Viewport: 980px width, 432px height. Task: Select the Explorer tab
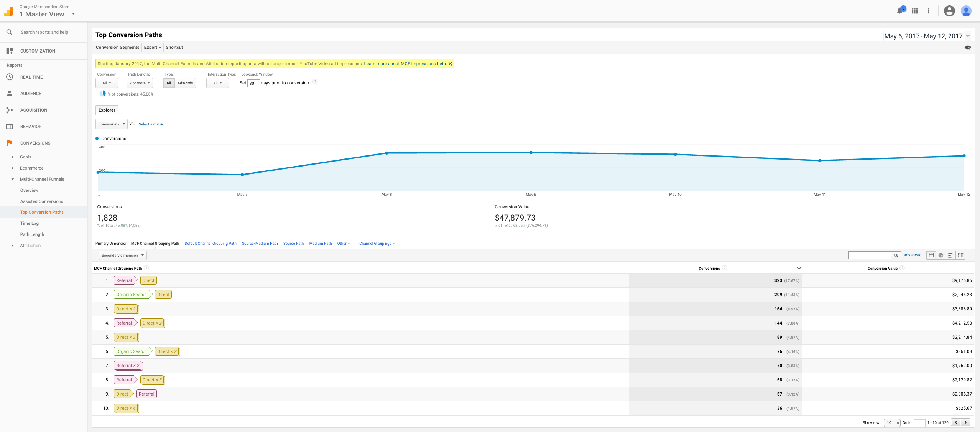pos(107,110)
